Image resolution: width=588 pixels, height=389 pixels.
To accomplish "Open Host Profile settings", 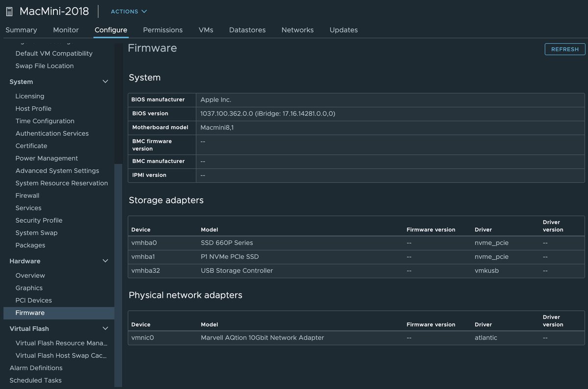I will coord(33,109).
